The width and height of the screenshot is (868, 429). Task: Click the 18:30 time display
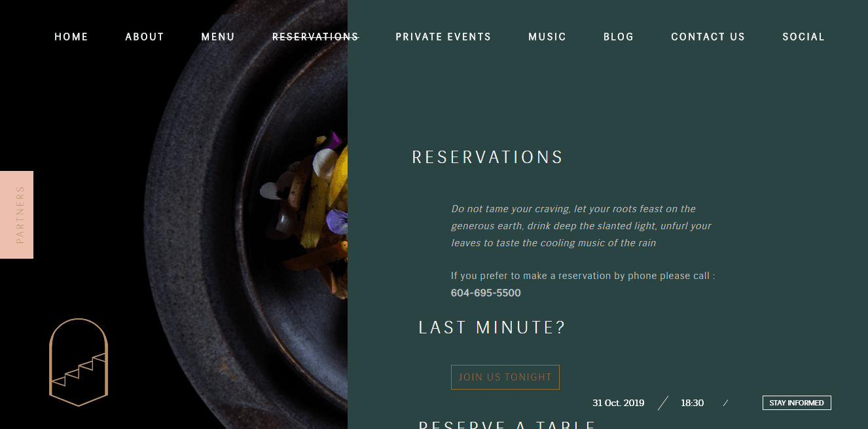[x=692, y=403]
